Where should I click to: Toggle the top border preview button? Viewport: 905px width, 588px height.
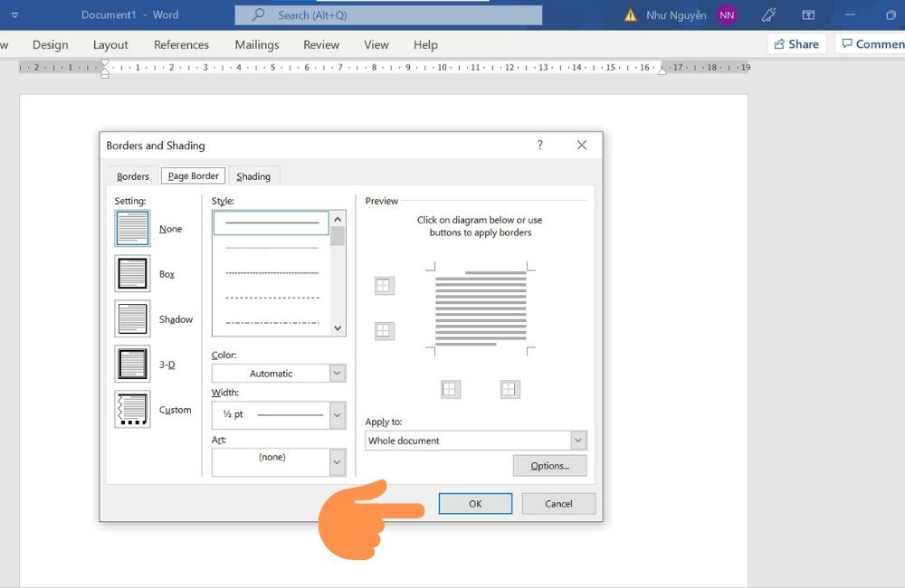[384, 286]
